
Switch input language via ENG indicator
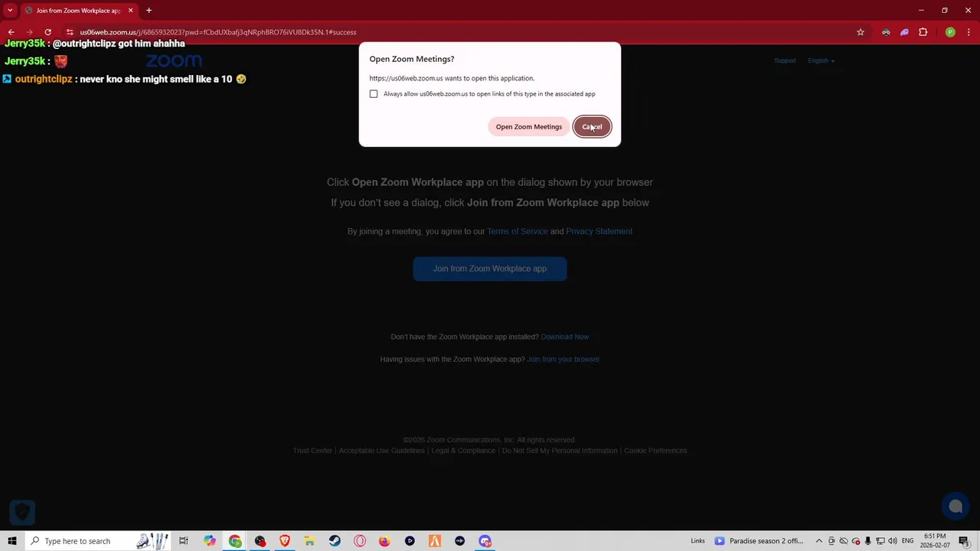[908, 541]
